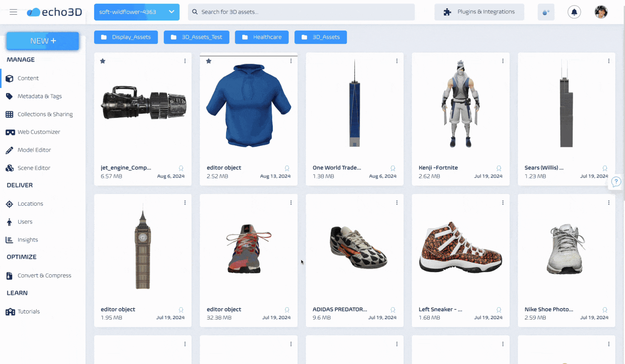Viewport: 625px width, 364px height.
Task: Open the Content section in sidebar
Action: [28, 78]
